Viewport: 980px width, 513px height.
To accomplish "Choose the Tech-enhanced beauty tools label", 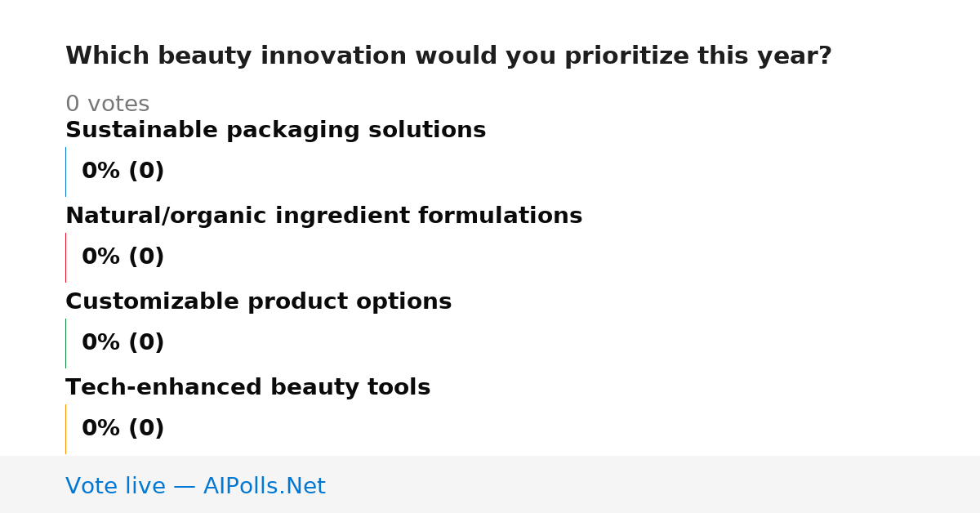I will 247,388.
